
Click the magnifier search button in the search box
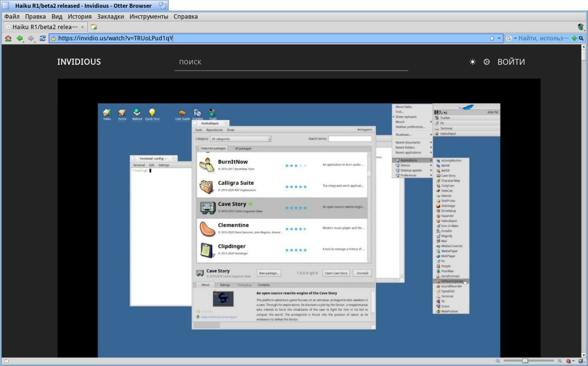(581, 39)
